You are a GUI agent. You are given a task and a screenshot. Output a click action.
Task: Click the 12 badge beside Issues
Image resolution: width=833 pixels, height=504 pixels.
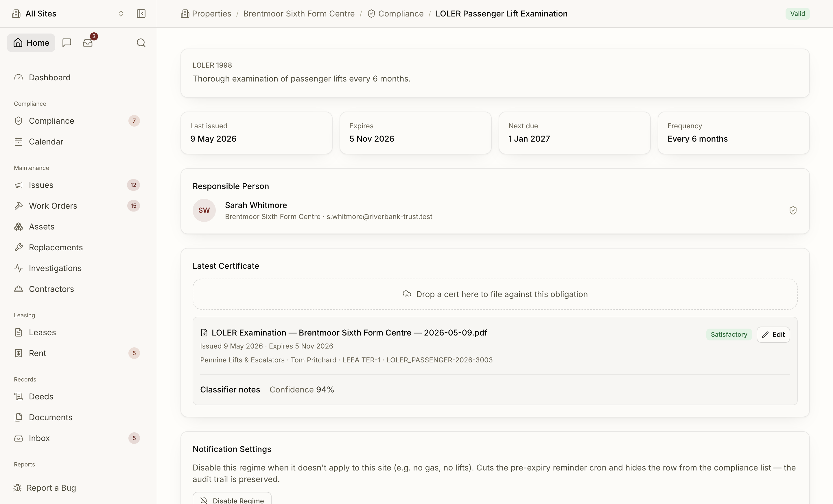click(134, 185)
